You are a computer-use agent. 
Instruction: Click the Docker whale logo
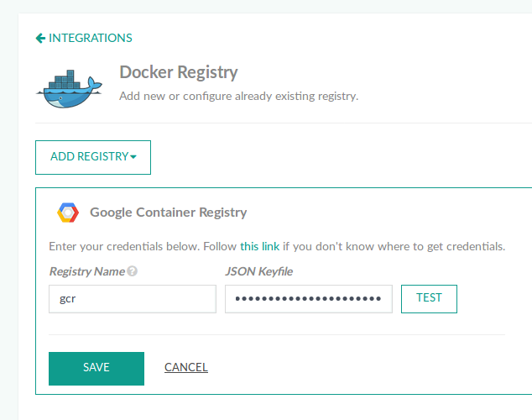click(x=69, y=88)
